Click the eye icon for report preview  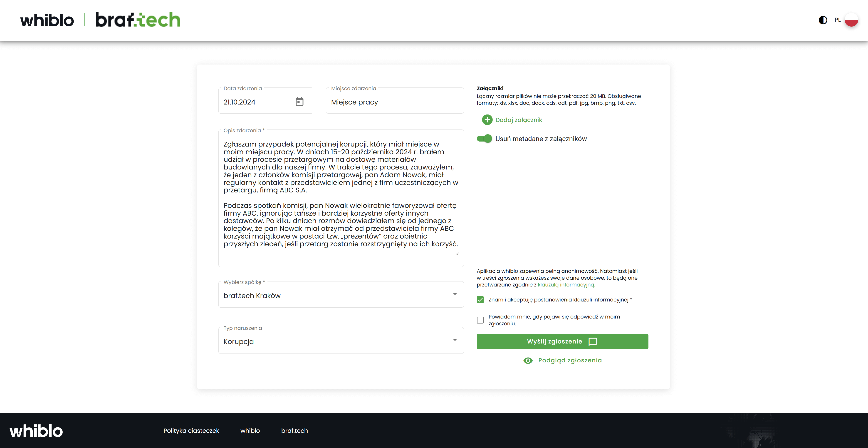528,360
